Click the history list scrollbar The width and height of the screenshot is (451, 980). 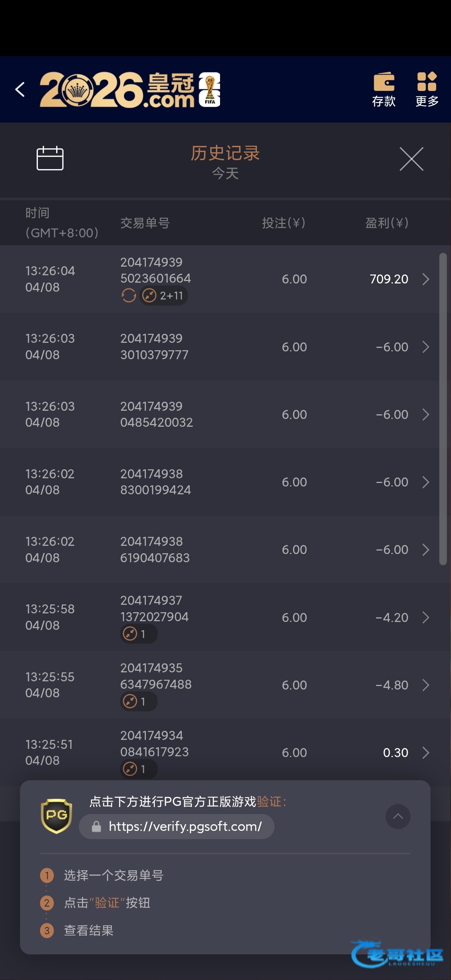[x=443, y=409]
